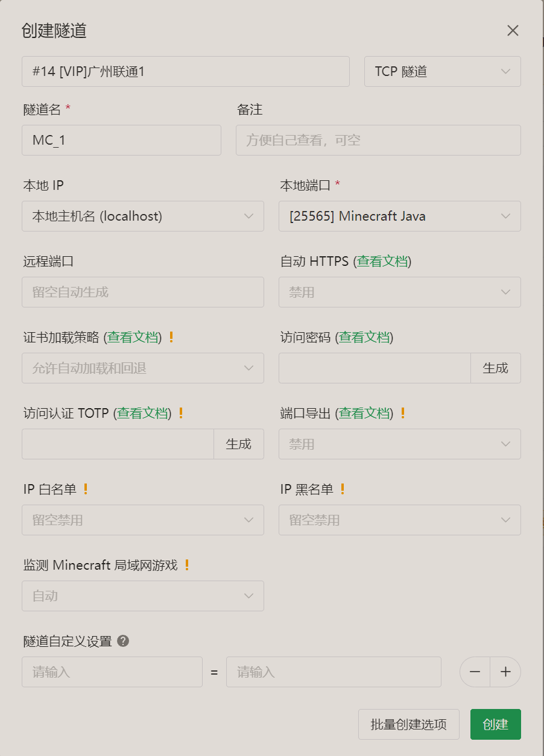Click warning icon beside 监测 Minecraft 局域网游戏

click(x=187, y=565)
